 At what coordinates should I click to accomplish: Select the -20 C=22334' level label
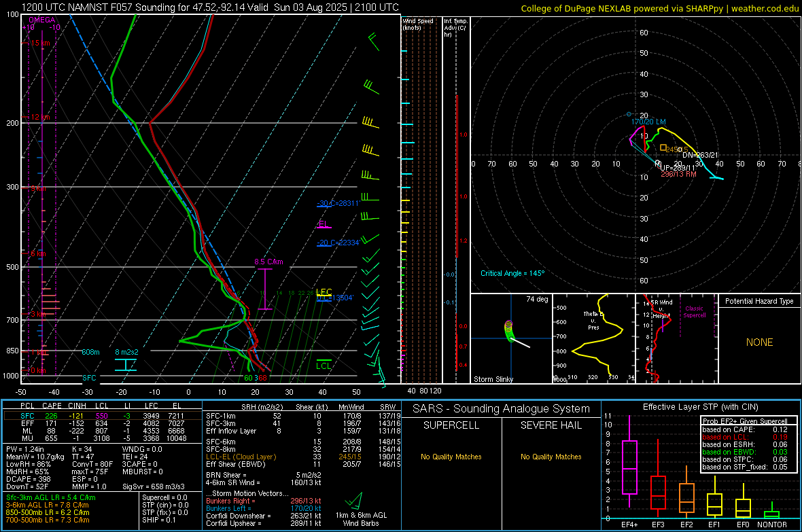[338, 243]
